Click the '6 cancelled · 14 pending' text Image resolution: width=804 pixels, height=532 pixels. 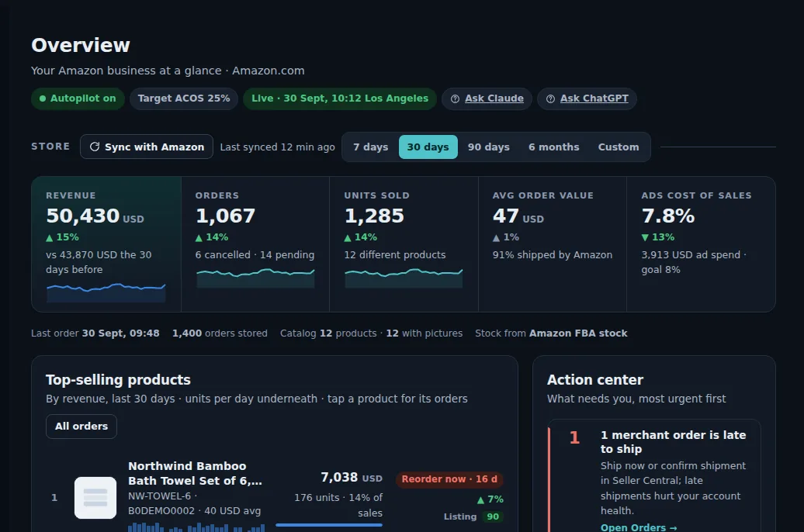(255, 254)
